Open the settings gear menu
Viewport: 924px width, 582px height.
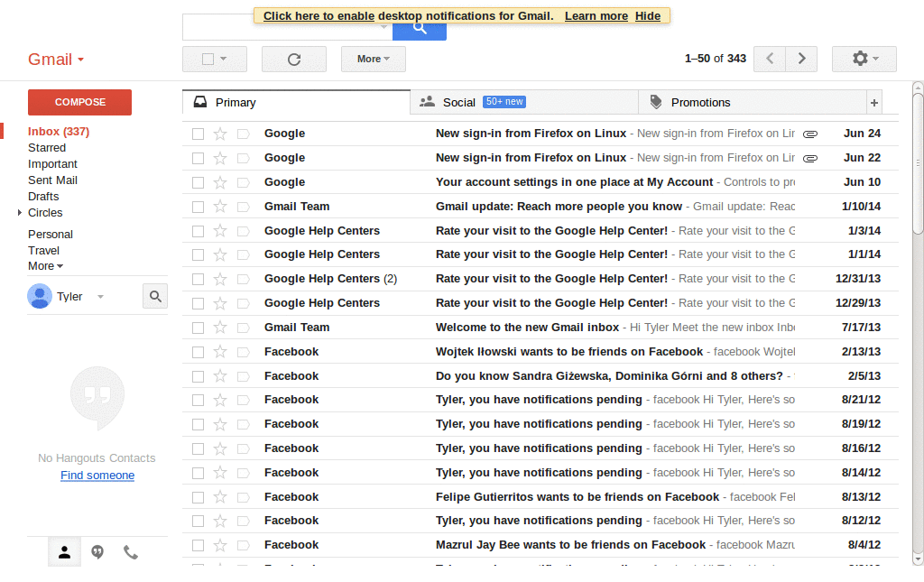(x=864, y=59)
